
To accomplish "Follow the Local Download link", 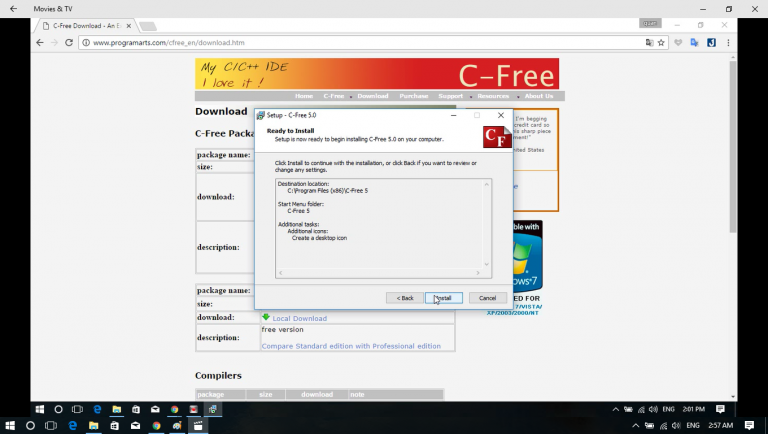I will click(x=299, y=318).
